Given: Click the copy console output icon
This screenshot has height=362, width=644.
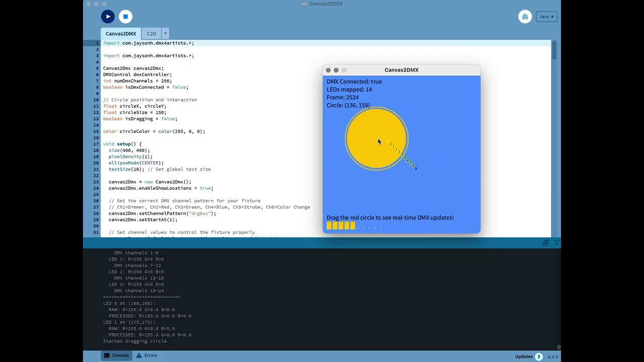Looking at the screenshot, I should [545, 243].
